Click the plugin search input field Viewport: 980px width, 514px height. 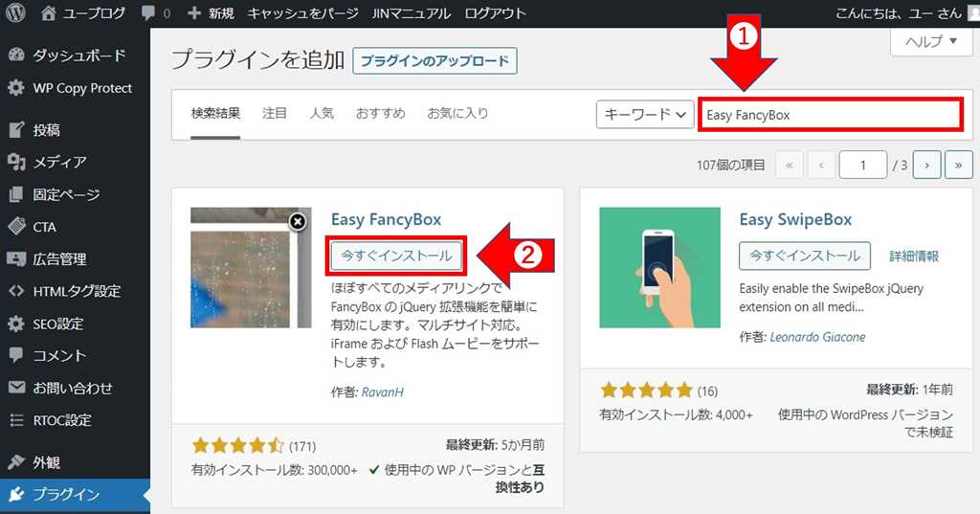click(x=829, y=115)
